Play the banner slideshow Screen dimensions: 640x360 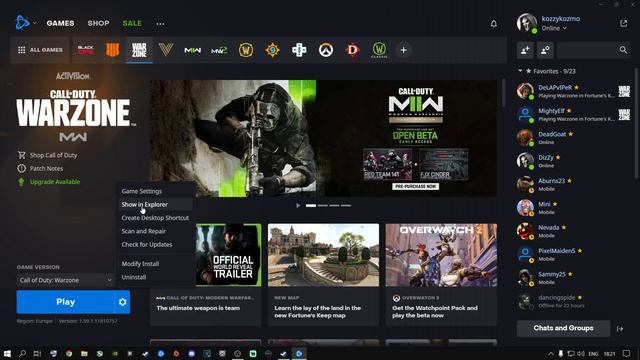298,205
